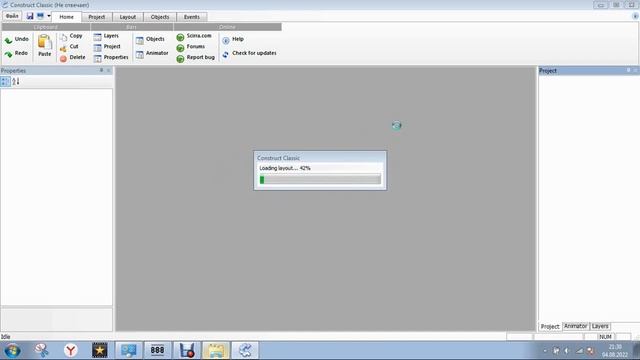Click Report bug in Online group
The image size is (640, 360).
(x=196, y=58)
